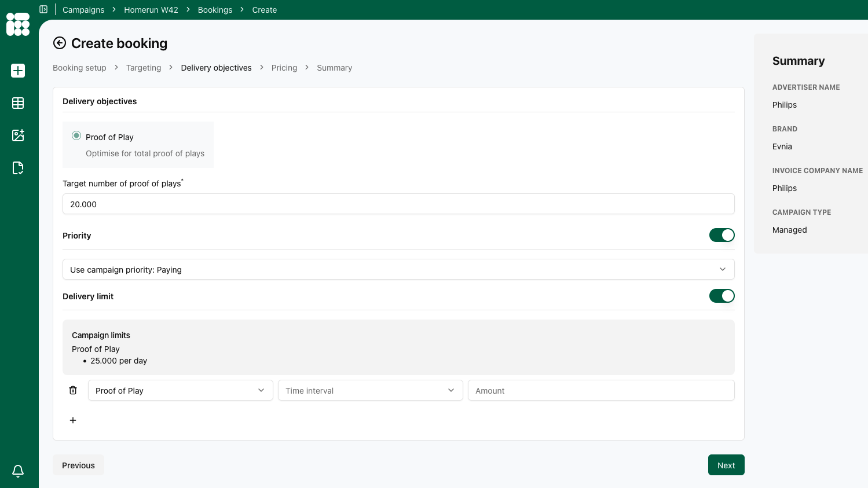Click the back arrow beside Create booking
868x488 pixels.
click(60, 43)
